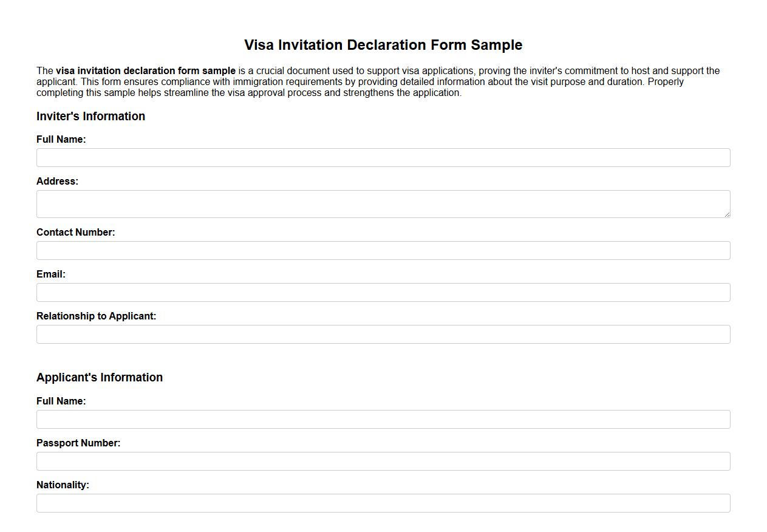The image size is (767, 532).
Task: Click the Inviter's Information section heading
Action: 90,116
